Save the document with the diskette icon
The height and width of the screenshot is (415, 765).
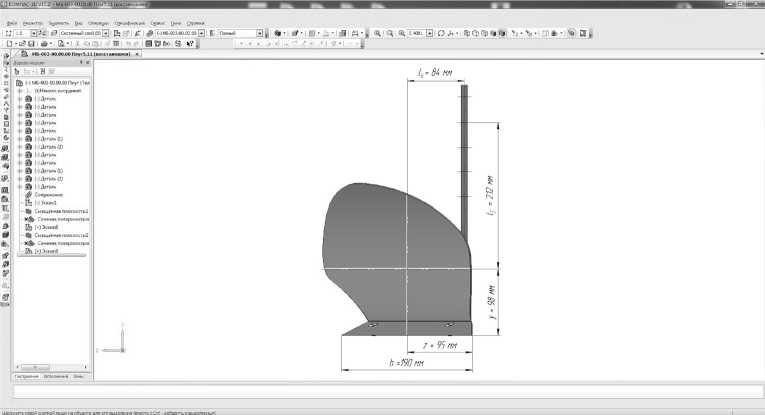click(x=30, y=44)
